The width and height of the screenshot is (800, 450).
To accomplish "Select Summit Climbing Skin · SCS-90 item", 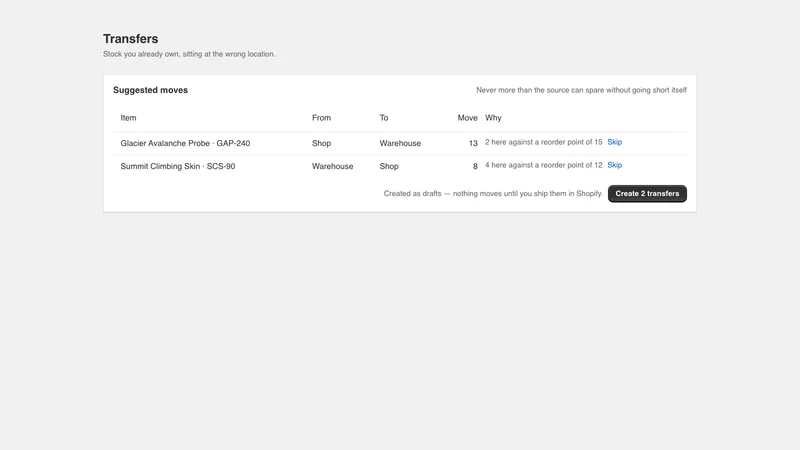I will coord(178,166).
